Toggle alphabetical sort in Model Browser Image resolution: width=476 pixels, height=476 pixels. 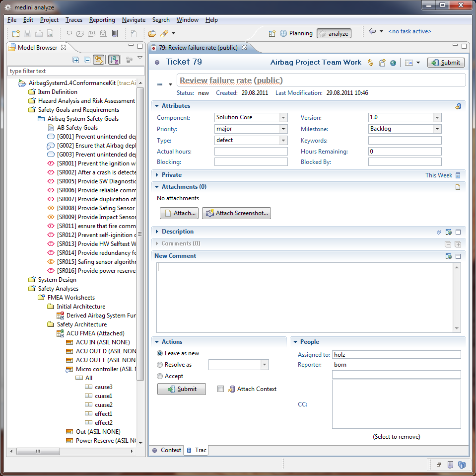(114, 60)
